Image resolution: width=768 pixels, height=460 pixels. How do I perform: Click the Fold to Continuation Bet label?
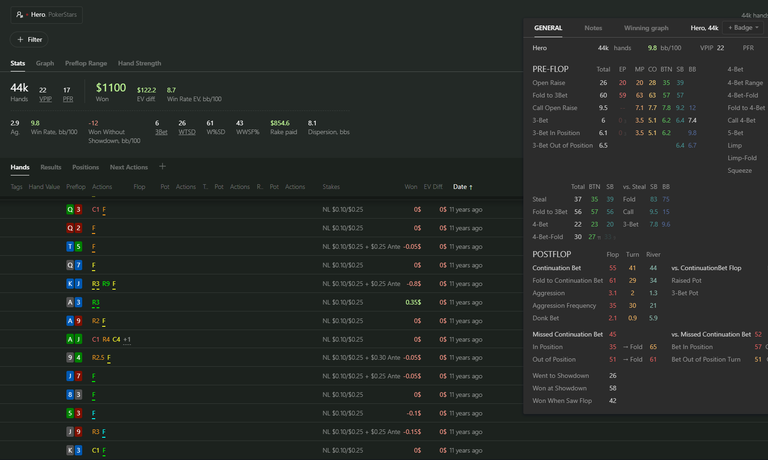tap(568, 281)
